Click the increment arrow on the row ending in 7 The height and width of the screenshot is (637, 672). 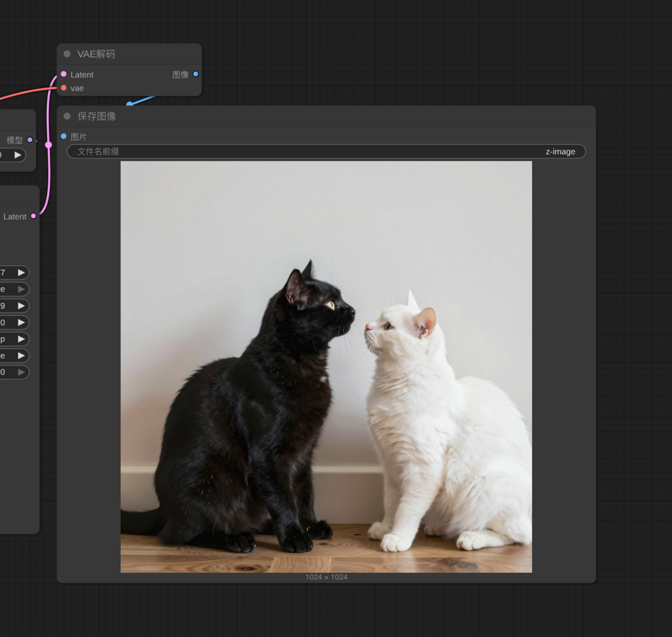click(x=21, y=273)
